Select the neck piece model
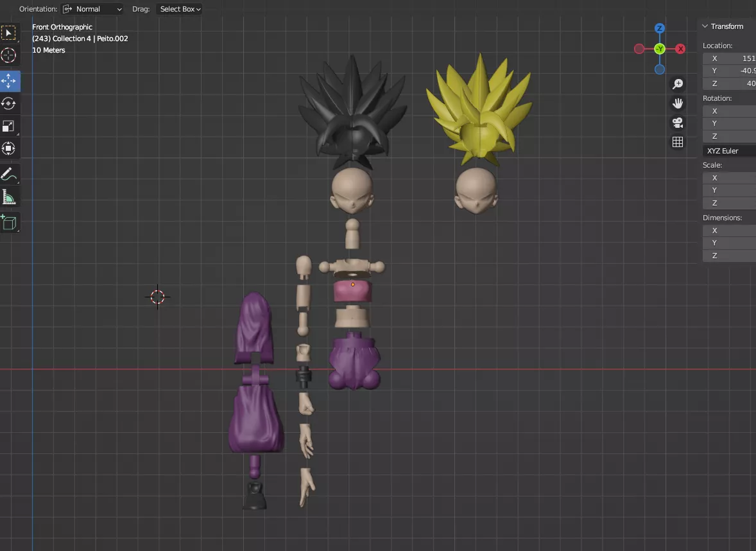The width and height of the screenshot is (756, 551). [352, 234]
